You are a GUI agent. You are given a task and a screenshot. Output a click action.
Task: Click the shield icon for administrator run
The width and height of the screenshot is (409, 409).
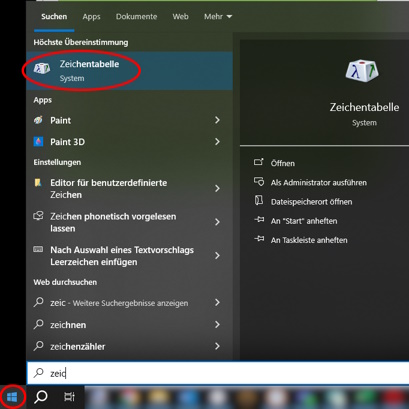259,182
